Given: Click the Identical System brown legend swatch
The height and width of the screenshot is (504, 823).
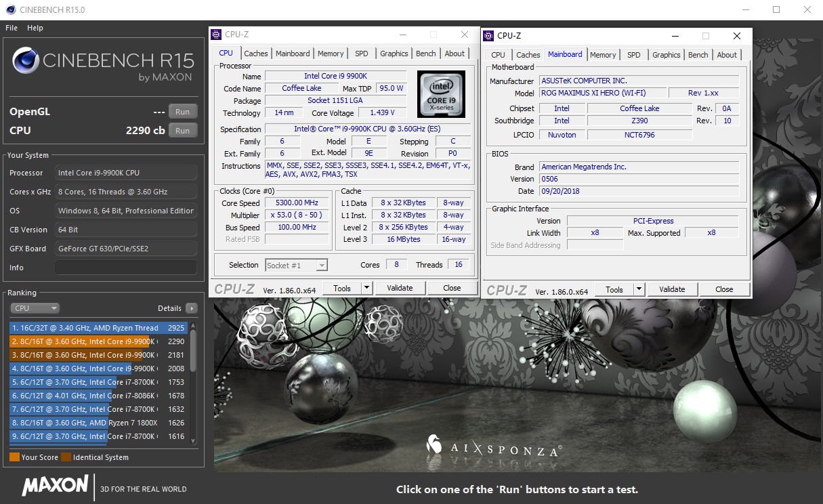Looking at the screenshot, I should (66, 457).
